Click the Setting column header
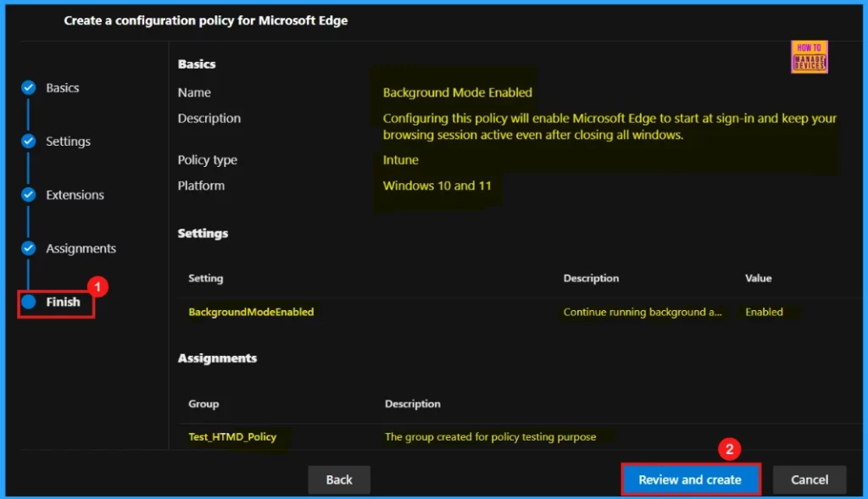868x499 pixels. [x=205, y=278]
